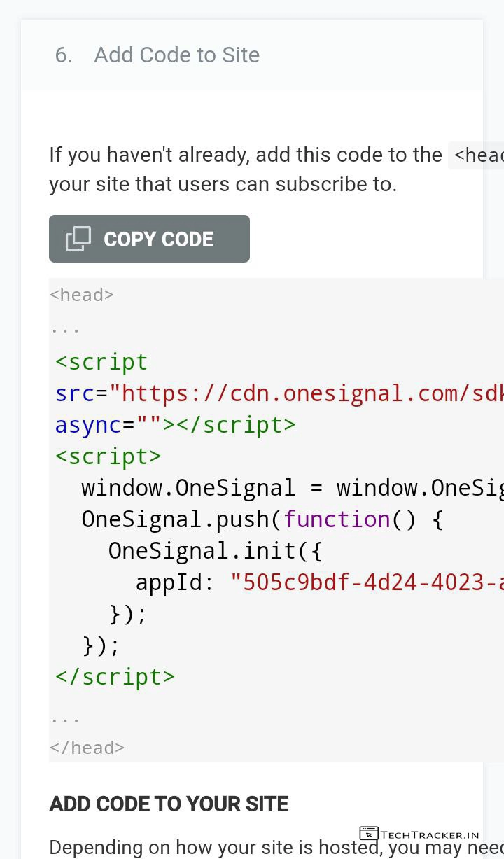504x859 pixels.
Task: Click the window.OneSignal assignment line
Action: (292, 488)
